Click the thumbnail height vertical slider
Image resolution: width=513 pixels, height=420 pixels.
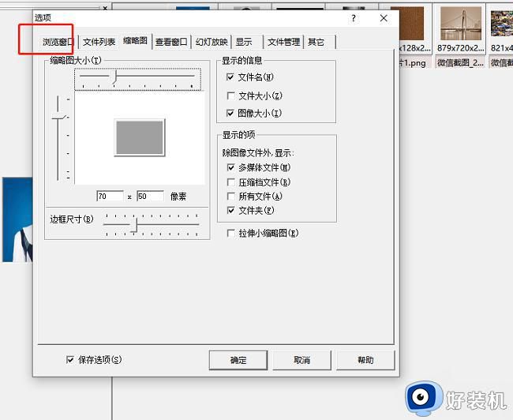(60, 137)
